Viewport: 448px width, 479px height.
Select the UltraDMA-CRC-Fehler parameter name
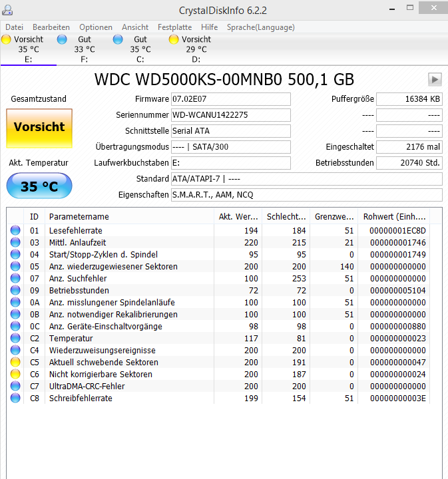click(87, 387)
